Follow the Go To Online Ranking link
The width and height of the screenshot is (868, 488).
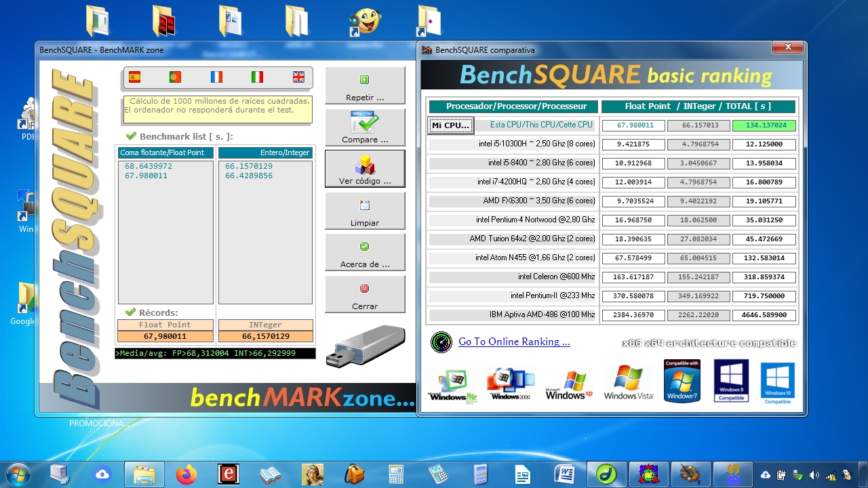pos(514,342)
